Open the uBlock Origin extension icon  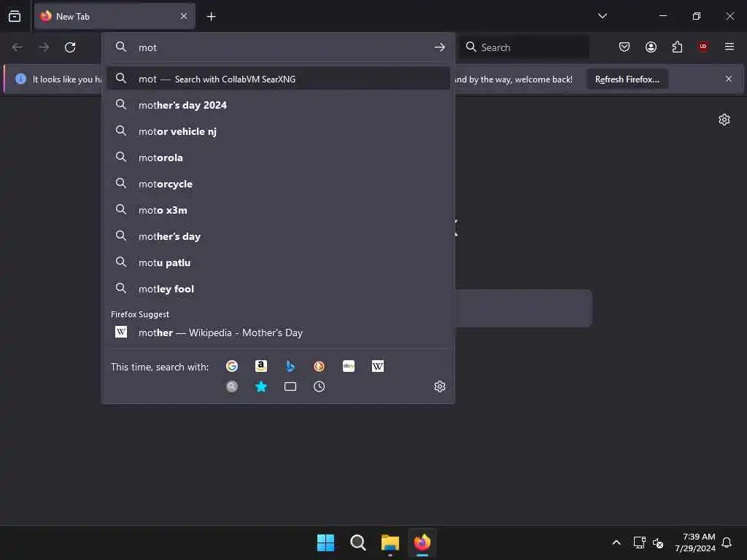click(703, 47)
